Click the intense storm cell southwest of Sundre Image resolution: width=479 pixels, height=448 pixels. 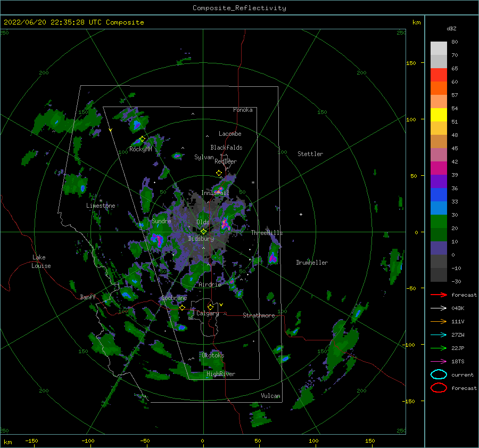(x=158, y=239)
